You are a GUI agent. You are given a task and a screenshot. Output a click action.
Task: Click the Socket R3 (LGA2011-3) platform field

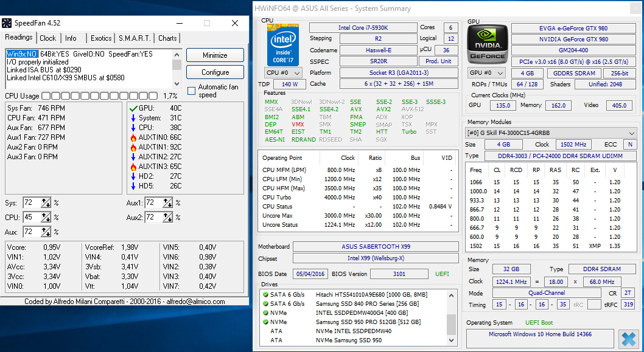[399, 72]
